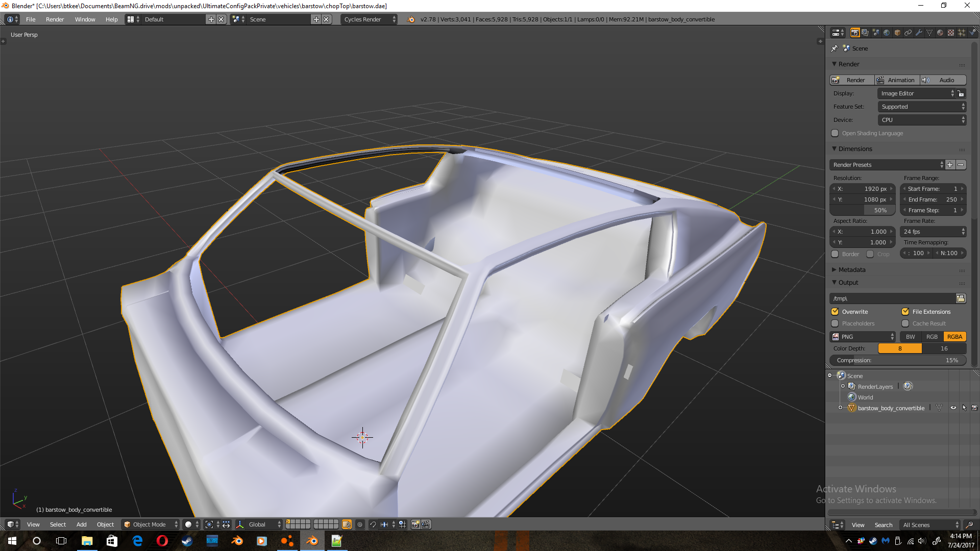The width and height of the screenshot is (980, 551).
Task: Pin the properties context to Scene
Action: pyautogui.click(x=835, y=48)
